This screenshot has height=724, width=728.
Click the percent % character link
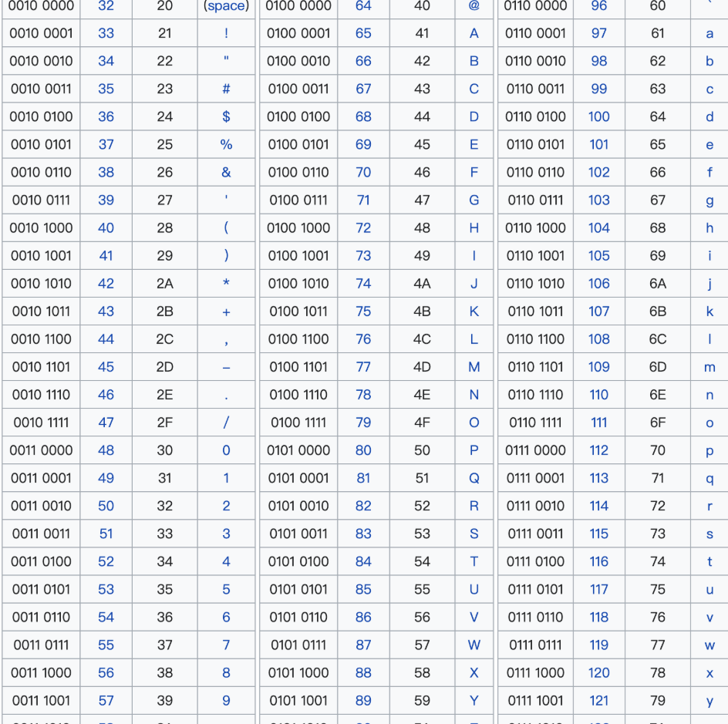[226, 145]
